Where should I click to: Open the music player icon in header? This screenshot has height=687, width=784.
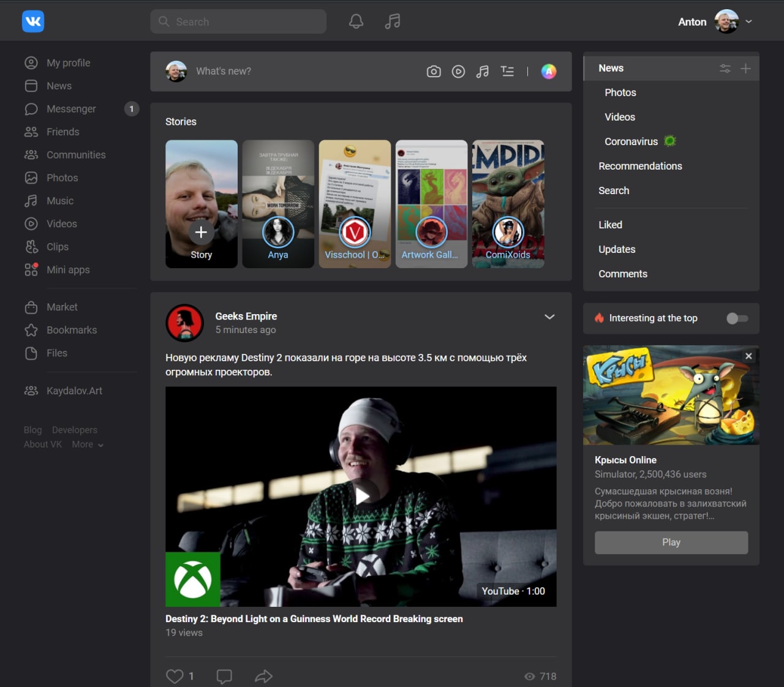pos(393,21)
